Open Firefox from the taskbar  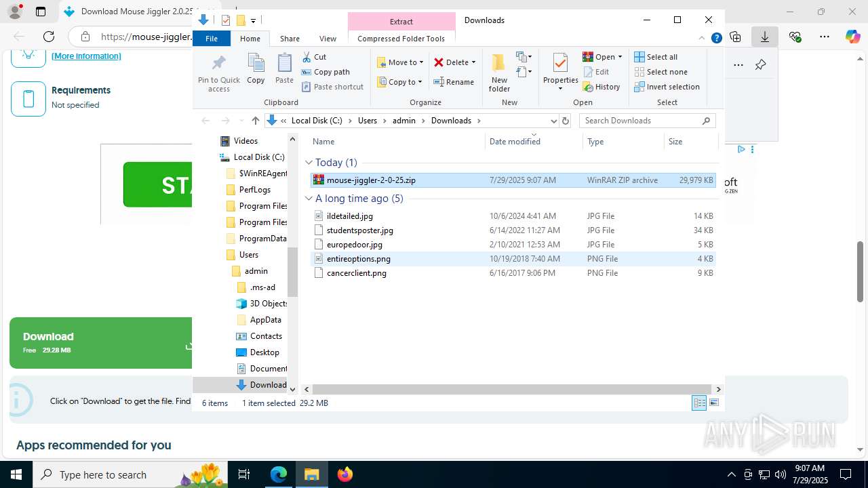tap(344, 474)
